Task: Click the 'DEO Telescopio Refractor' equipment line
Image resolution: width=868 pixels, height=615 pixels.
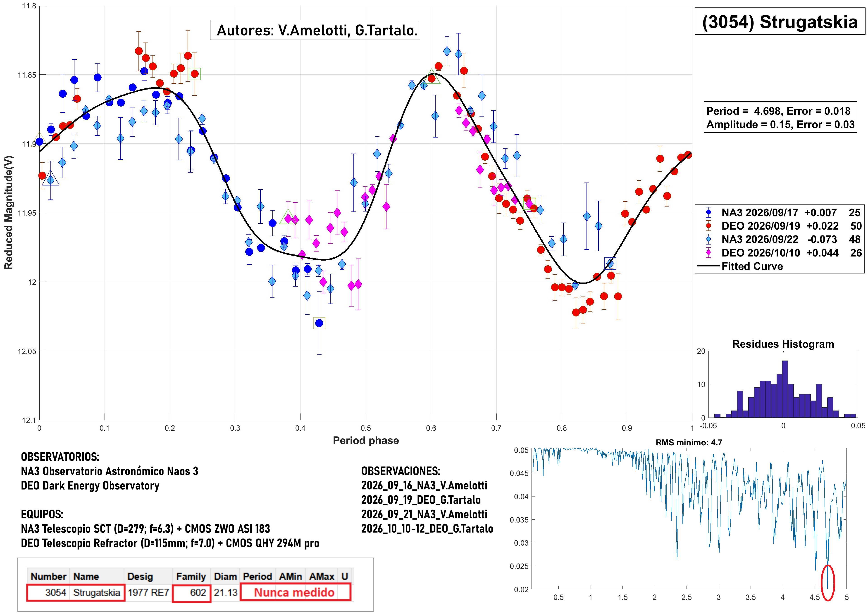Action: (170, 543)
